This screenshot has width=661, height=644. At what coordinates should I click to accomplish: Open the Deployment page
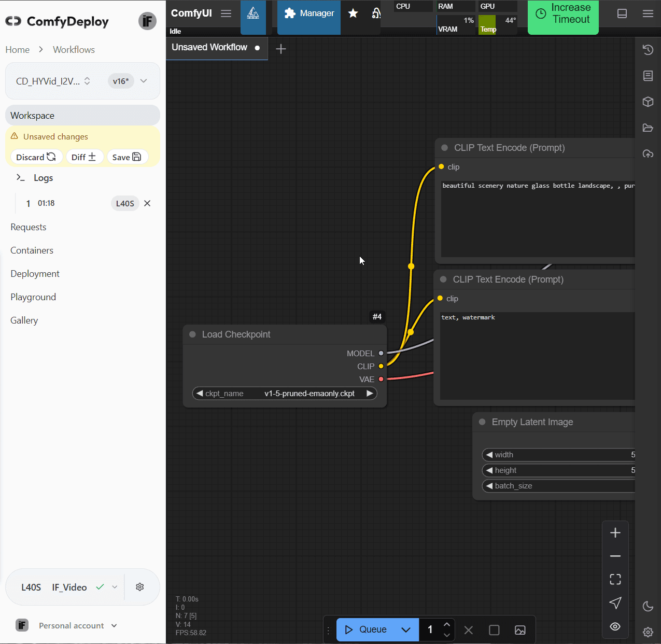coord(35,274)
